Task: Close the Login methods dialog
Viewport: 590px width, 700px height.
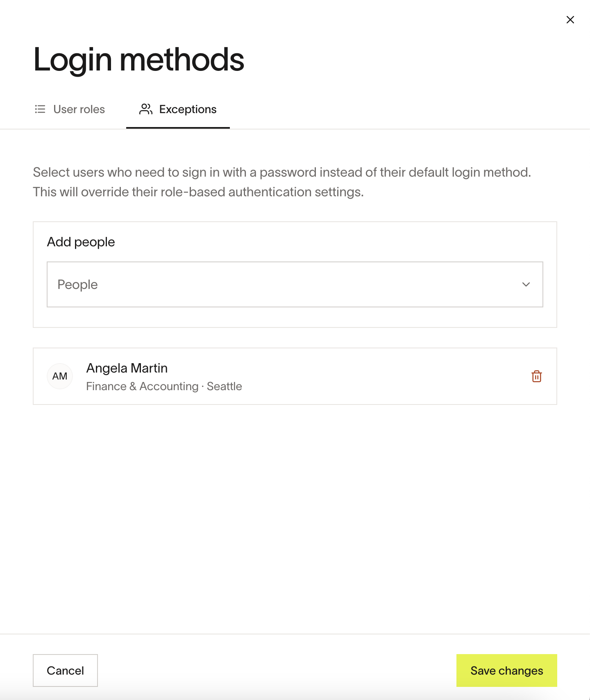Action: (570, 20)
